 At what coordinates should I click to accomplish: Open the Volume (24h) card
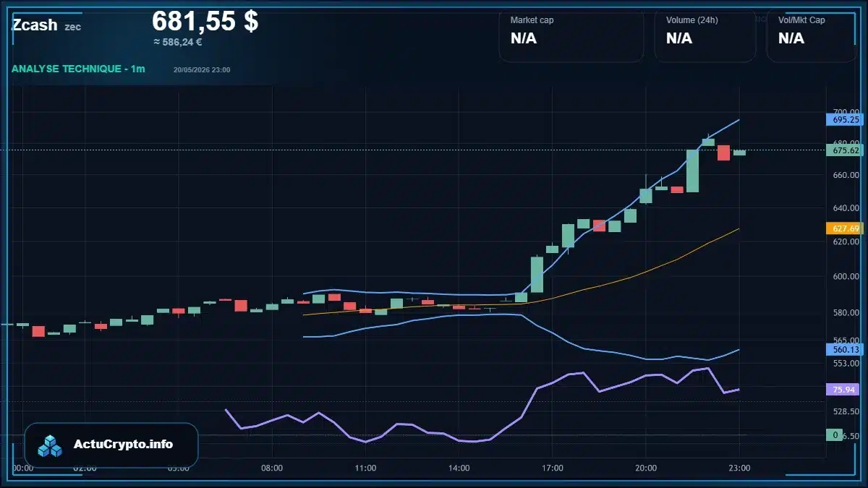[705, 36]
